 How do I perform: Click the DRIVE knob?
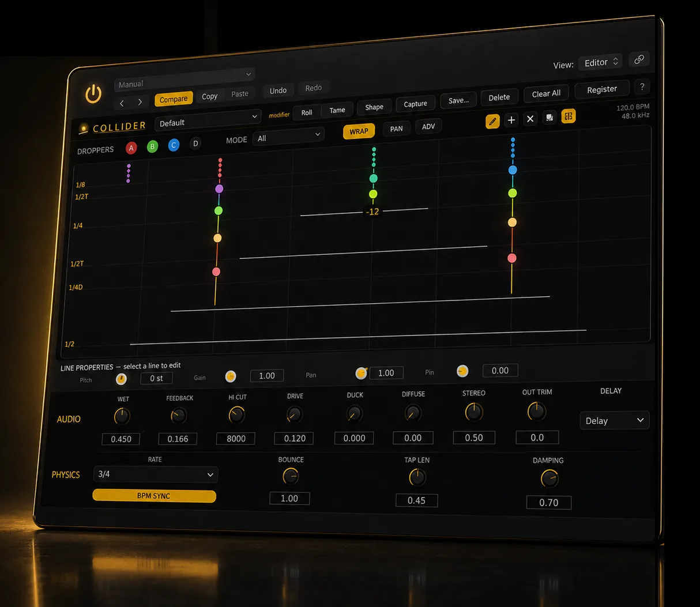tap(295, 414)
